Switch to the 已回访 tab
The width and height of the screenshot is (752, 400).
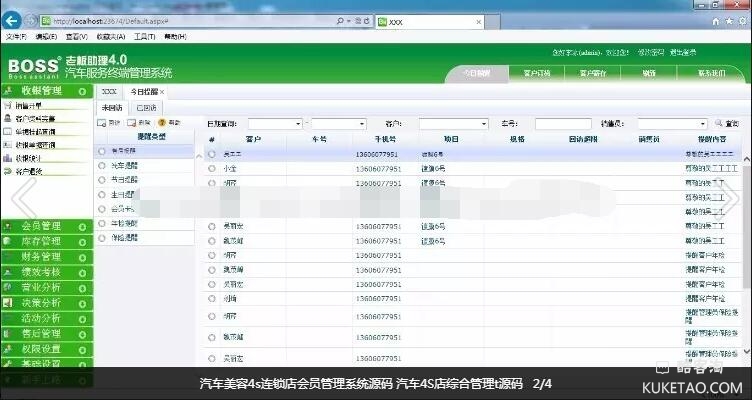[146, 108]
